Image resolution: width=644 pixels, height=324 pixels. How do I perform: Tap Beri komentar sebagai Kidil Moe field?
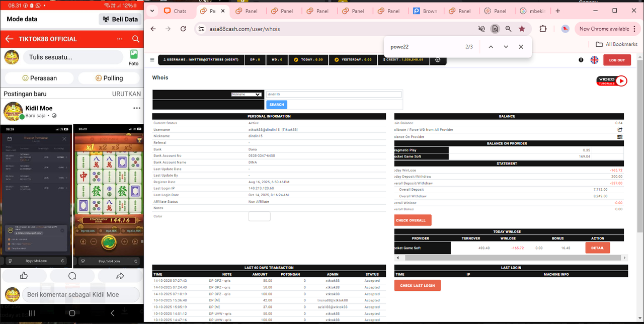tap(80, 294)
